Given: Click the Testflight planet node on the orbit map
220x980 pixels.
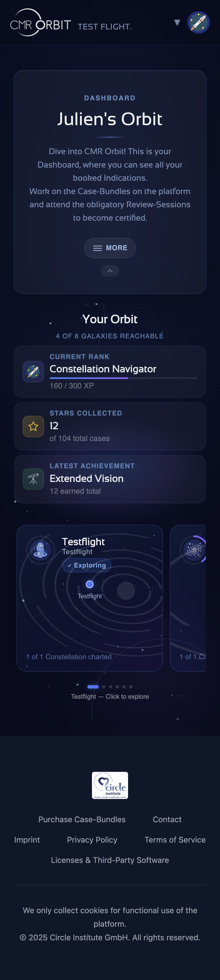Looking at the screenshot, I should click(x=90, y=584).
